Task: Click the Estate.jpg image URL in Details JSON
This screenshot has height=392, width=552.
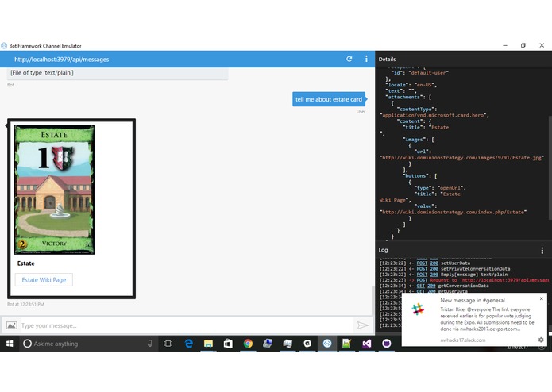Action: pos(462,157)
